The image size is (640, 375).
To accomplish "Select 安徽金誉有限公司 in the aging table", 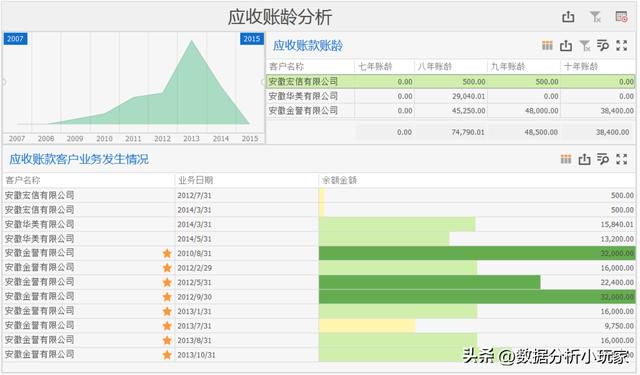I will click(303, 111).
